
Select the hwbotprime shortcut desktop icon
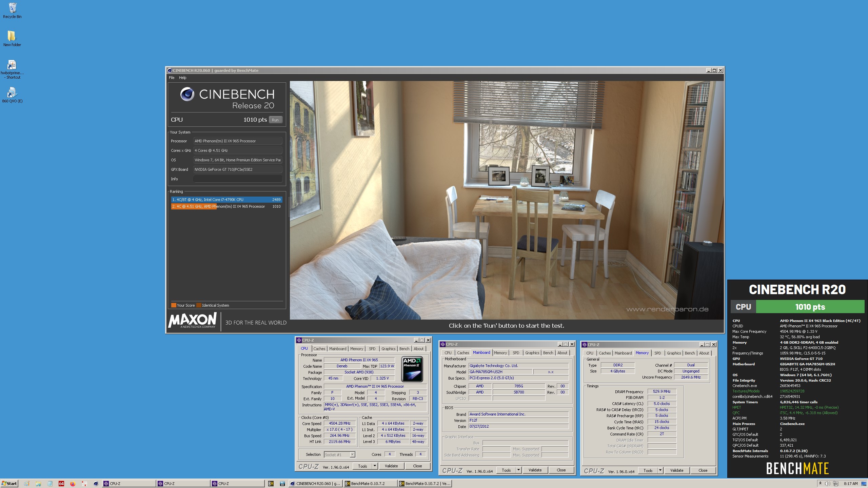12,69
